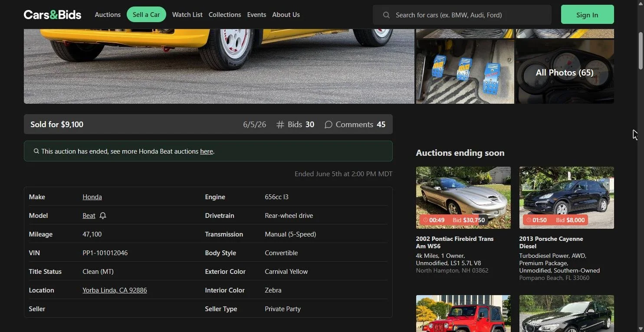Open the main yellow car photo
This screenshot has width=644, height=332.
click(x=219, y=66)
